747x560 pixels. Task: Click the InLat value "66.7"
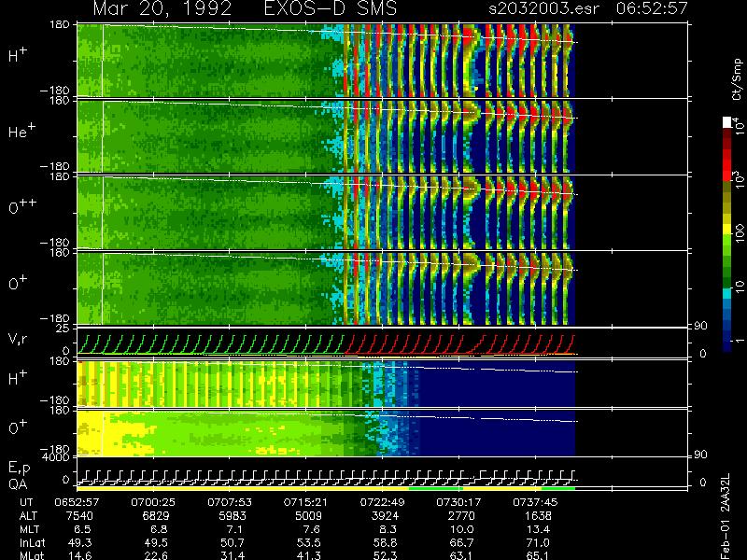coord(461,542)
